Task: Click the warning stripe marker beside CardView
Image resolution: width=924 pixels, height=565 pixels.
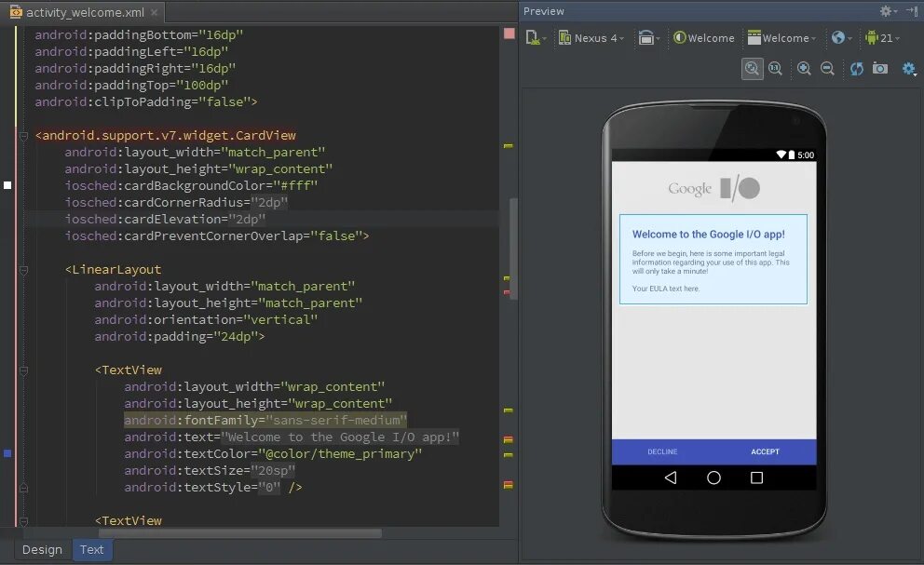Action: click(x=508, y=145)
